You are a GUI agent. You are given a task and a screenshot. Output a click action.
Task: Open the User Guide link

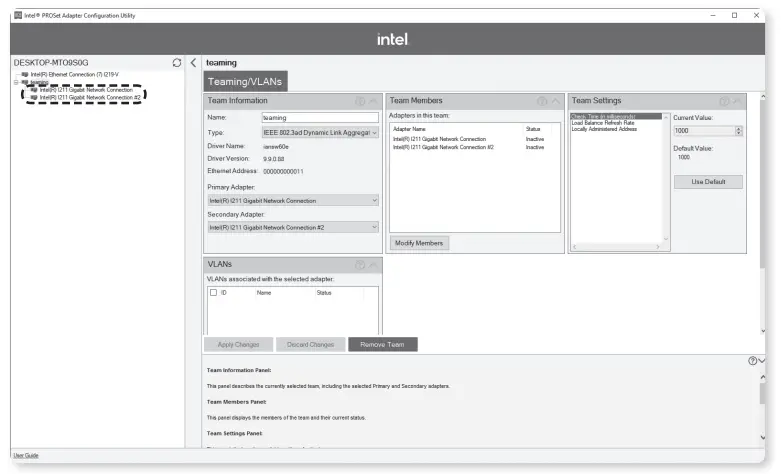click(x=26, y=456)
